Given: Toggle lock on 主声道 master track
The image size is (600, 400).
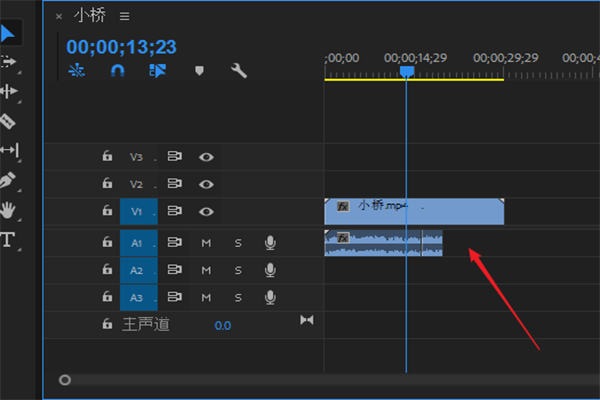Looking at the screenshot, I should tap(107, 323).
